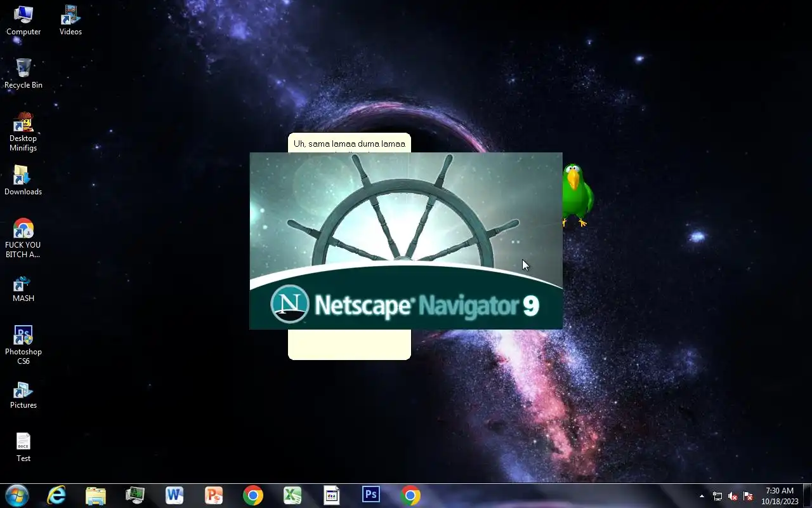Screen dimensions: 812x508
Task: Open the Downloads folder shortcut
Action: [x=23, y=180]
